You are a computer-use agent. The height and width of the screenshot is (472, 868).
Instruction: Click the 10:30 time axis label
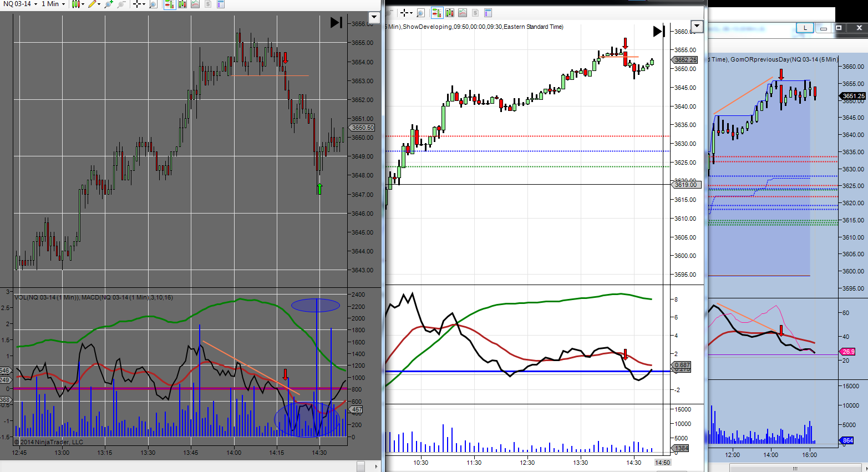421,463
